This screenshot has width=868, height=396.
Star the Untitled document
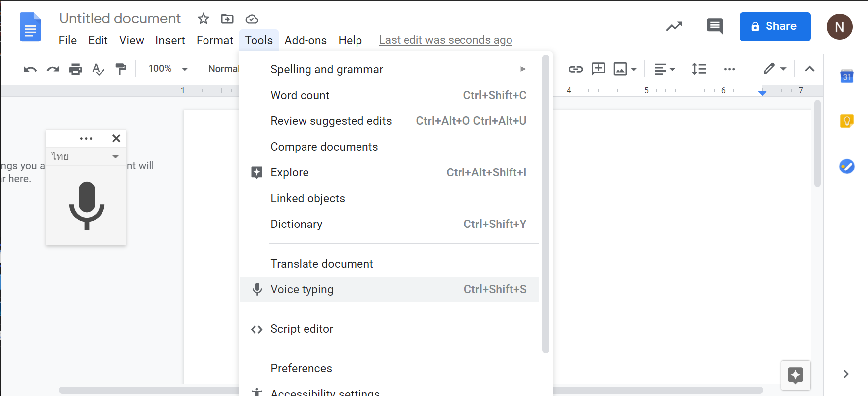pos(203,19)
